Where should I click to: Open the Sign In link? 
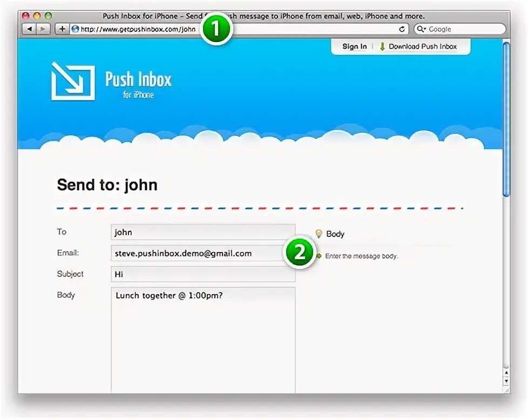354,46
